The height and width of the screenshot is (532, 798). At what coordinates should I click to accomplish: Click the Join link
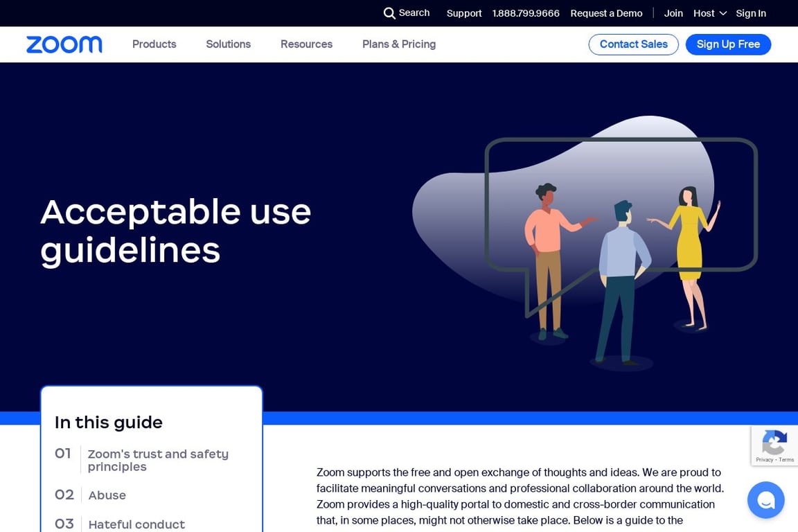coord(673,13)
